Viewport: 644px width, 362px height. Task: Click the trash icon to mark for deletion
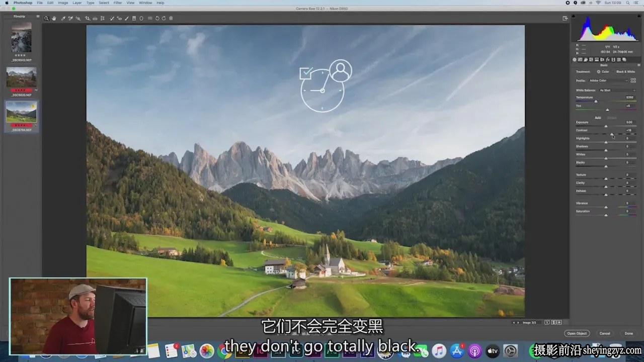[171, 18]
